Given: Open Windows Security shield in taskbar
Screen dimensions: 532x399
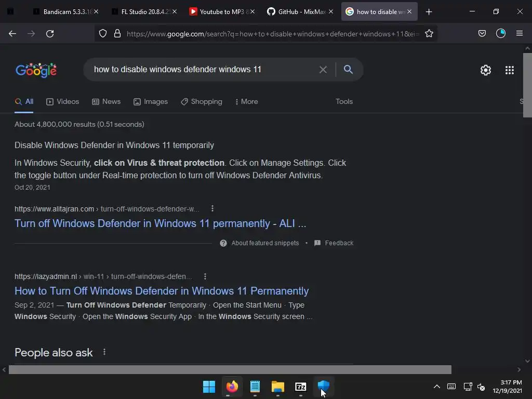Looking at the screenshot, I should tap(323, 386).
